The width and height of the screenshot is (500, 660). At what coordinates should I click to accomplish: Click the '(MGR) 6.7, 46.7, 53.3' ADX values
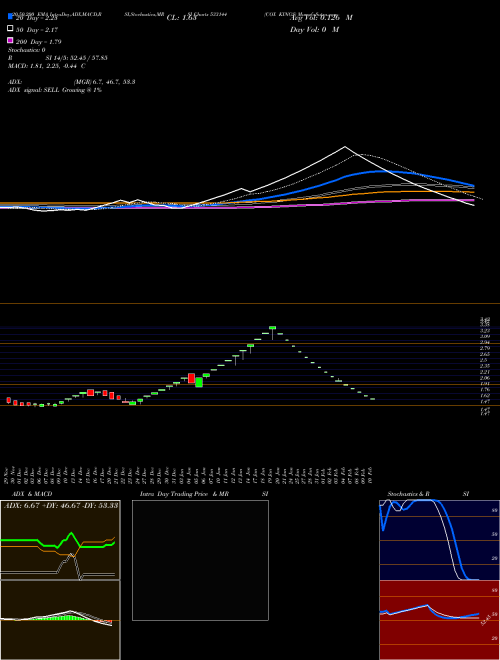point(104,82)
